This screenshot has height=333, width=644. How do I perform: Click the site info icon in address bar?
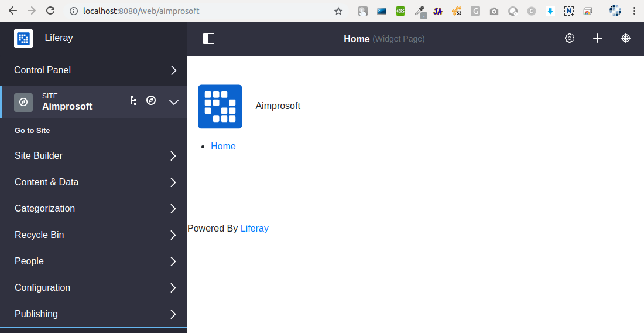click(74, 11)
